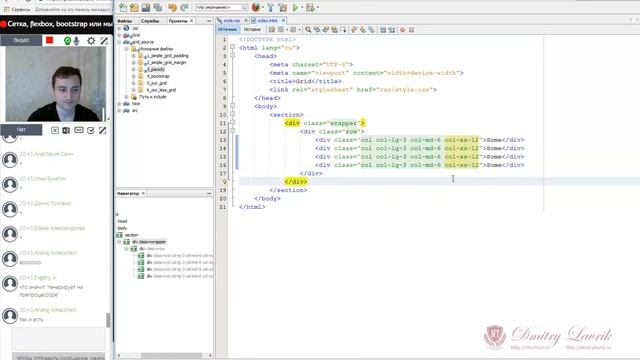Expand the 1_simple_grid_padding folder
Image resolution: width=640 pixels, height=360 pixels.
(133, 56)
